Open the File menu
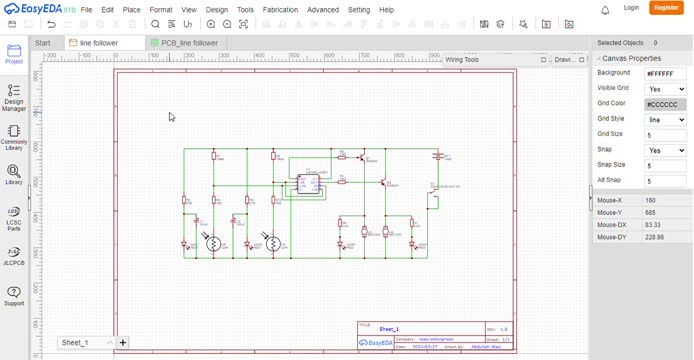This screenshot has width=694, height=360. [86, 10]
